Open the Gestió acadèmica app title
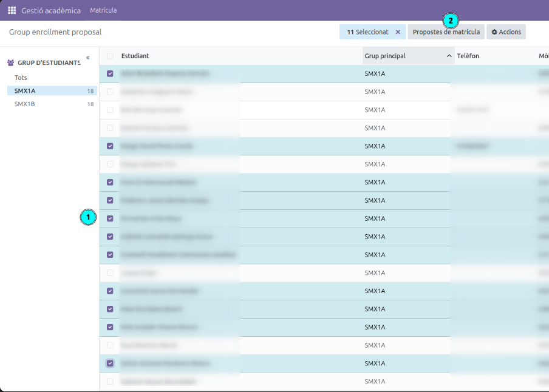The height and width of the screenshot is (392, 549). click(51, 10)
